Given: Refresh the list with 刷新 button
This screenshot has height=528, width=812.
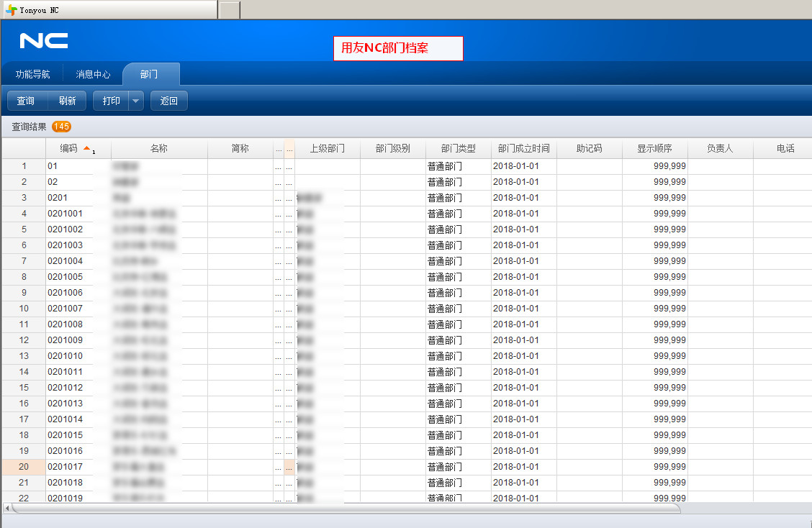Looking at the screenshot, I should (67, 101).
